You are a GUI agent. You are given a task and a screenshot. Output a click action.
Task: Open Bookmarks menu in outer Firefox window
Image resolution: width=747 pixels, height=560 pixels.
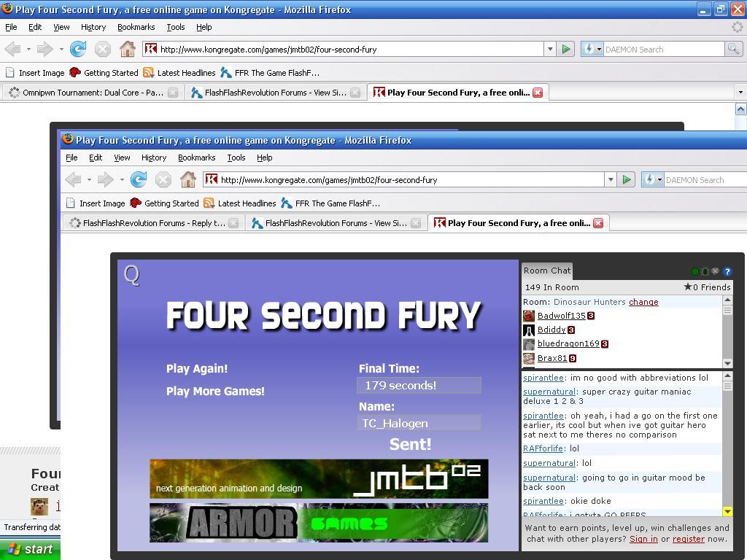(136, 27)
